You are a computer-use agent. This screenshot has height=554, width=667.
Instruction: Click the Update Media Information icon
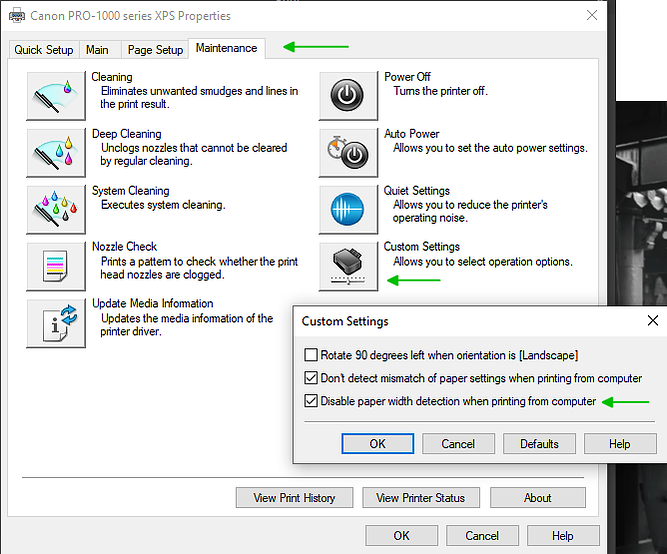[x=56, y=323]
